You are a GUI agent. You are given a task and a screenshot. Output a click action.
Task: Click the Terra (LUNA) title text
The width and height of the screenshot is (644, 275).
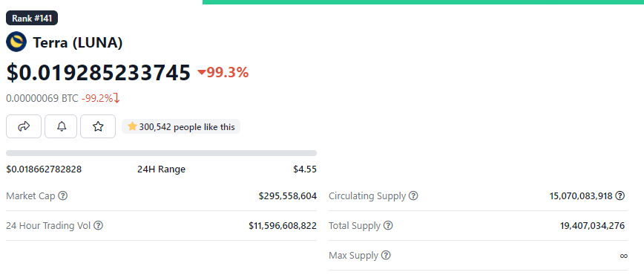tap(78, 43)
